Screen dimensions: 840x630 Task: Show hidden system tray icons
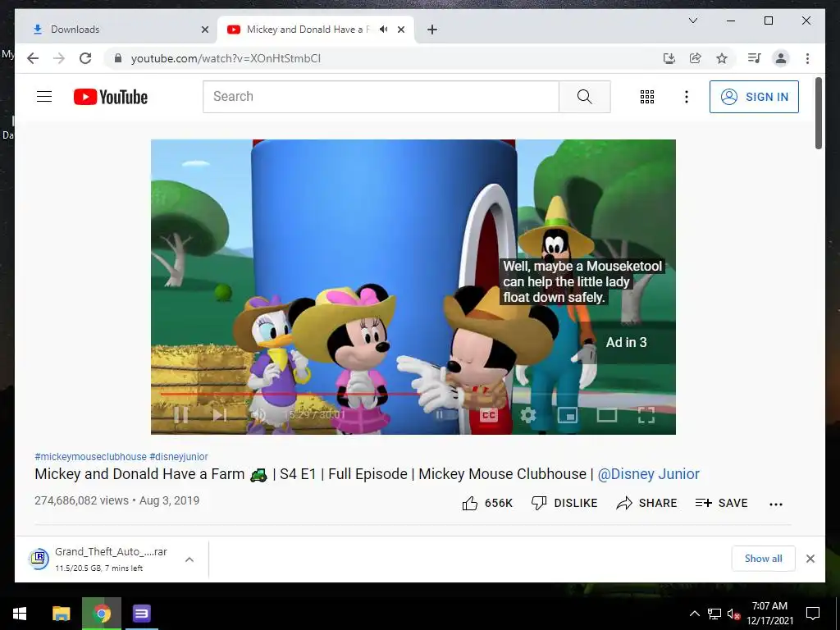click(x=694, y=614)
